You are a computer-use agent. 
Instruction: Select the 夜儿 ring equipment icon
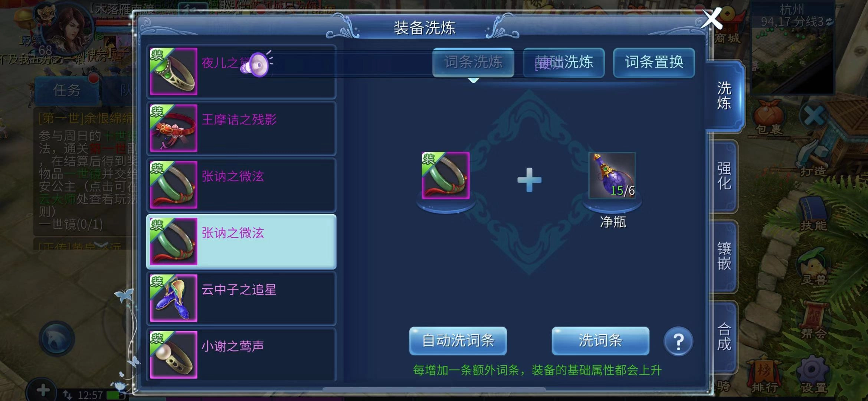pos(173,71)
